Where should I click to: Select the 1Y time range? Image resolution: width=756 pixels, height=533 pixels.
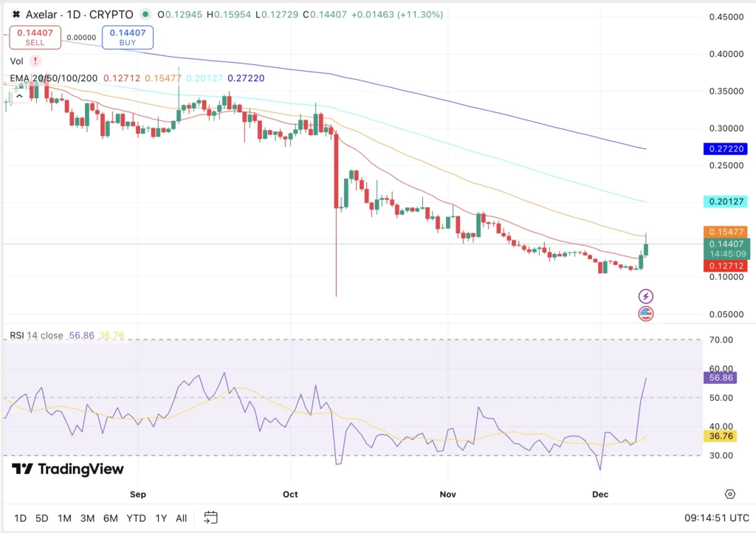click(161, 518)
